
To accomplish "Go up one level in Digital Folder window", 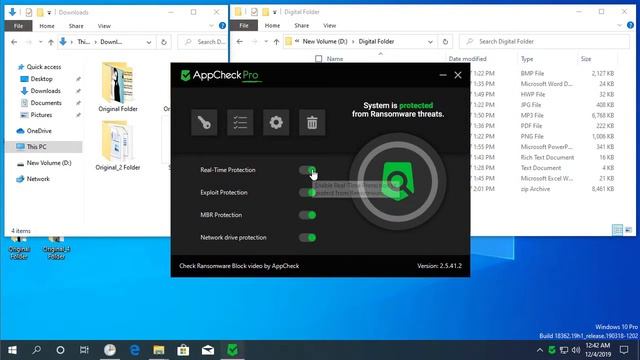I will pos(276,42).
